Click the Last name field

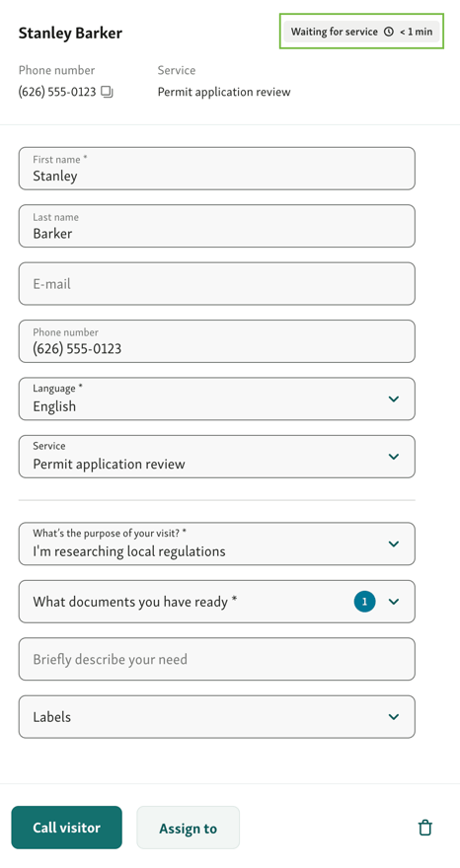(217, 226)
